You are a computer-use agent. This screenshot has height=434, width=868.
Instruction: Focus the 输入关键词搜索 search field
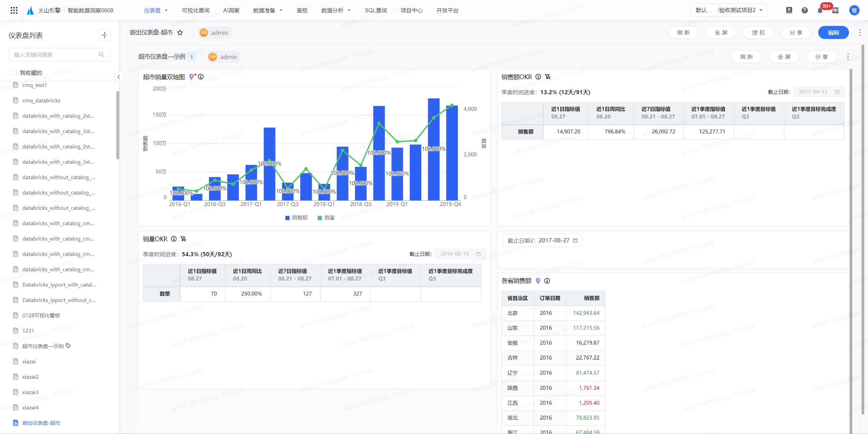point(59,55)
